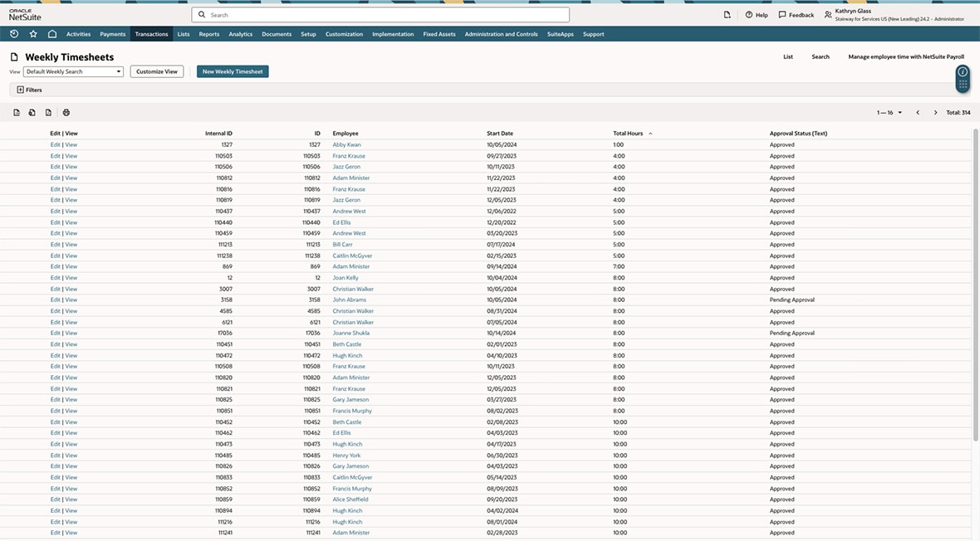The image size is (980, 541).
Task: Open the 1—16 page range dropdown
Action: [889, 113]
